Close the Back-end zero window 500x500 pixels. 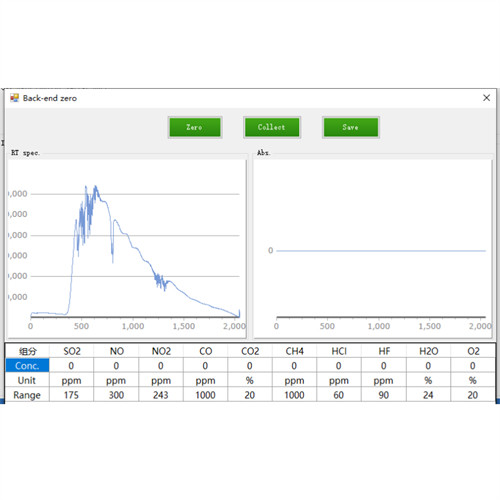click(x=486, y=98)
